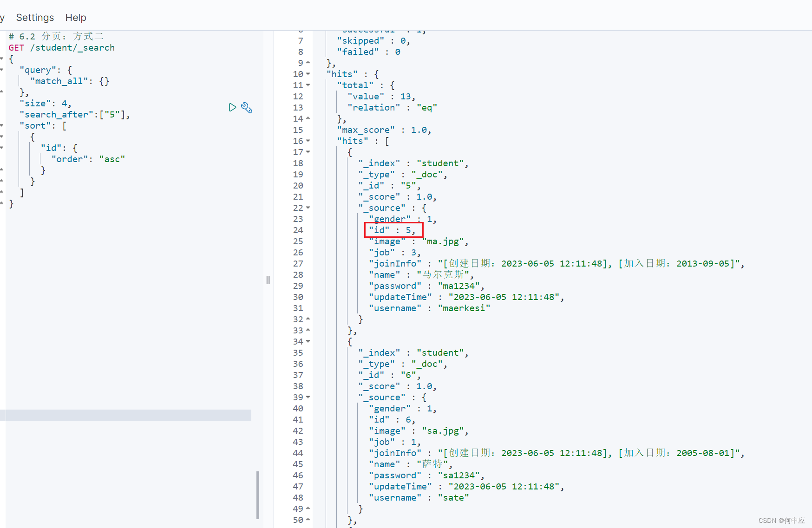Click the "# 6.2" comment line
Screen dimensions: 812x528
56,37
